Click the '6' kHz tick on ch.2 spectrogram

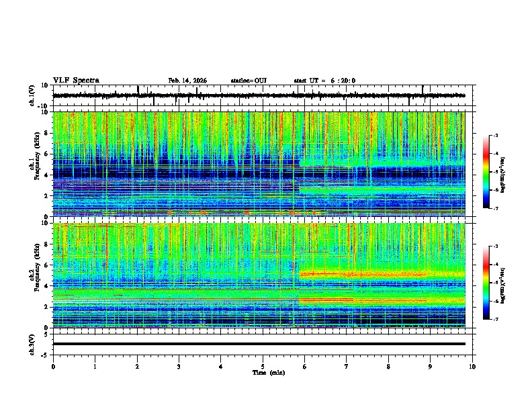click(x=47, y=265)
